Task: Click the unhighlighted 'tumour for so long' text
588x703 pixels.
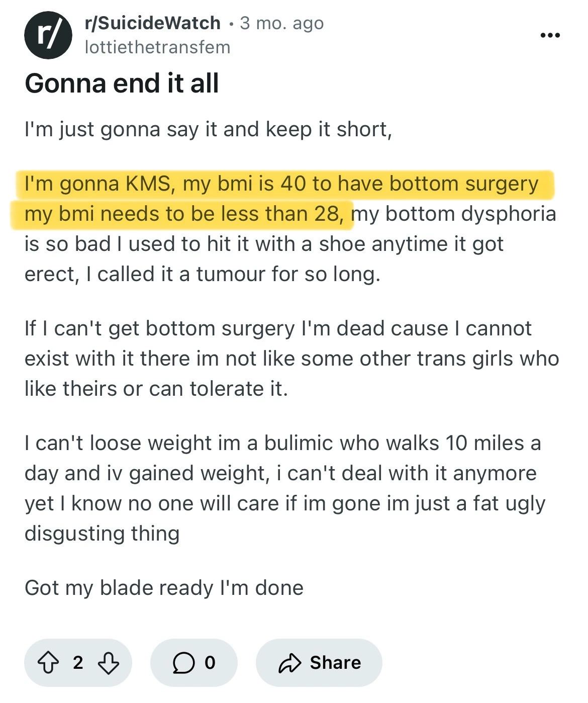Action: coord(288,275)
